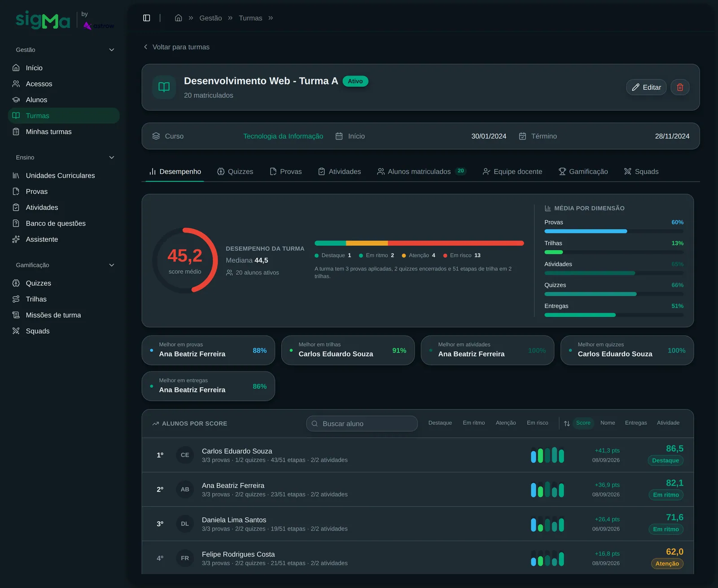The image size is (718, 588).
Task: Switch to the Quizzes tab
Action: pyautogui.click(x=235, y=171)
